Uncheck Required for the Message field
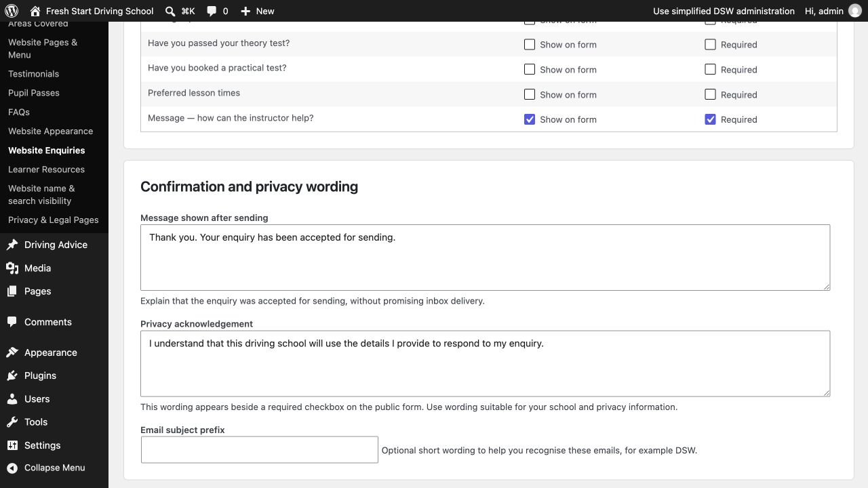The image size is (868, 488). coord(710,119)
